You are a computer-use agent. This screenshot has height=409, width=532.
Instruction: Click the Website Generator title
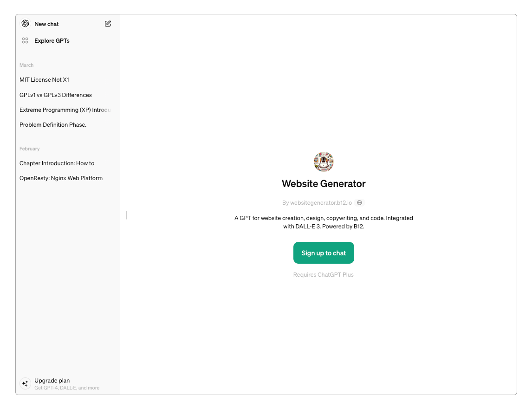[324, 184]
